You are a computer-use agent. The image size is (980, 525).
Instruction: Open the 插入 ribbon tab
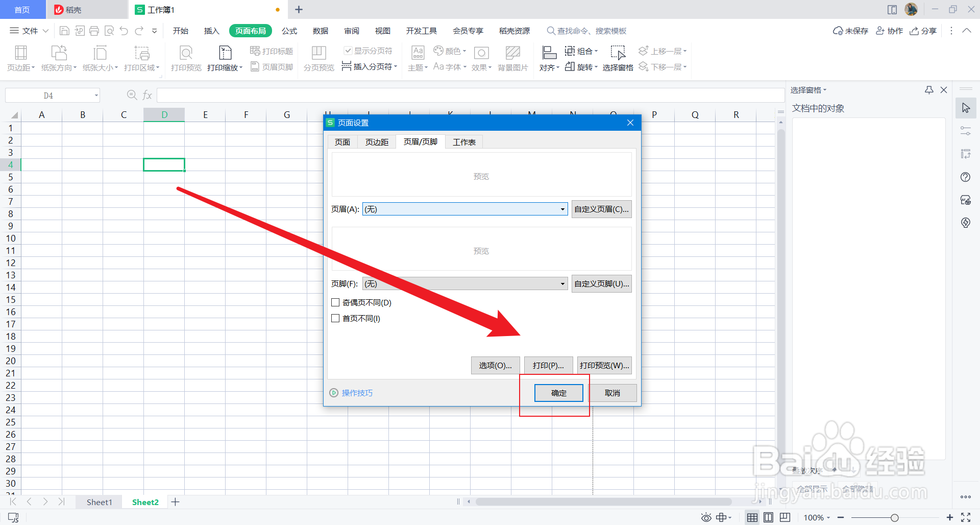coord(211,31)
